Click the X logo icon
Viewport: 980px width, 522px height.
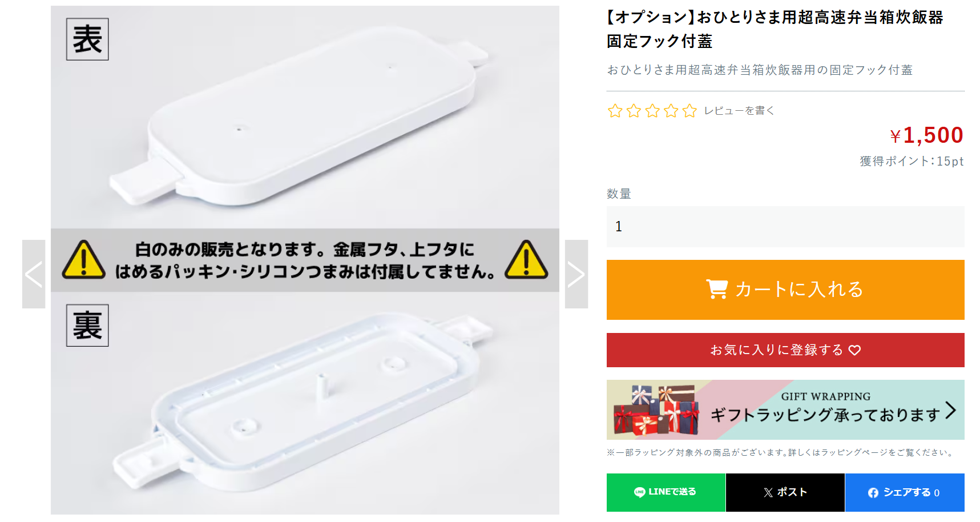point(768,492)
